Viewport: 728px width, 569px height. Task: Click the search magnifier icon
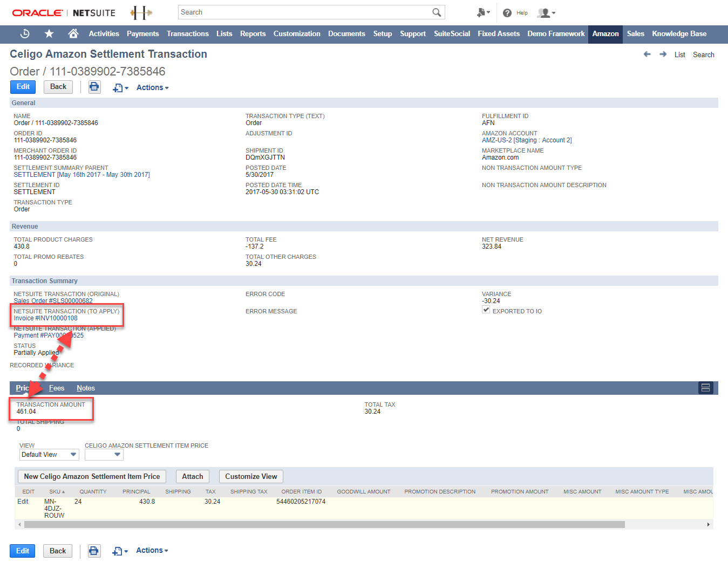tap(437, 12)
